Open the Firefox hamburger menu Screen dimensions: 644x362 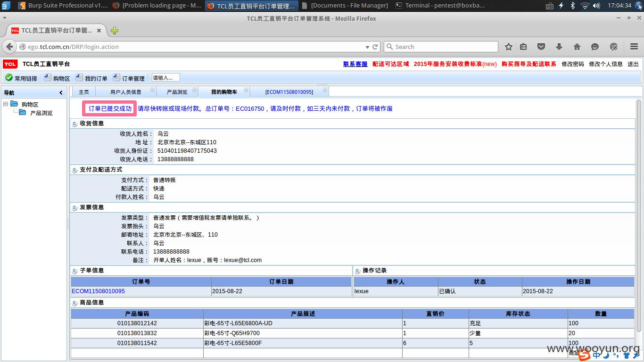pos(634,47)
